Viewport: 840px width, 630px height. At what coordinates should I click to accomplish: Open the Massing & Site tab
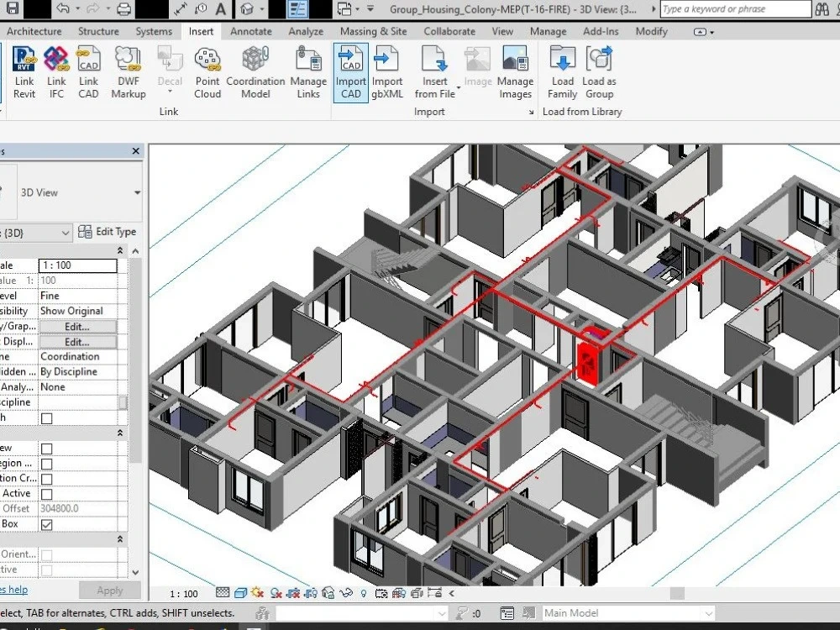point(374,32)
